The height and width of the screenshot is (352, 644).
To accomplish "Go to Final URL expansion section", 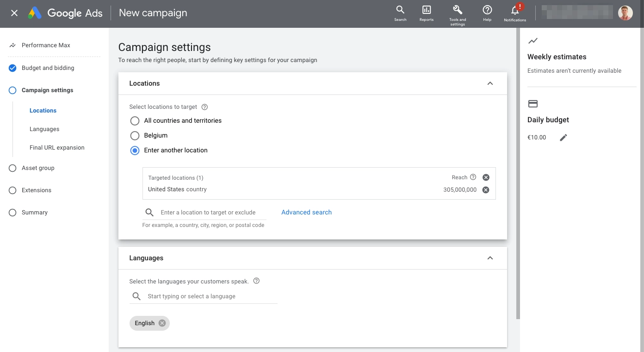I will (57, 148).
